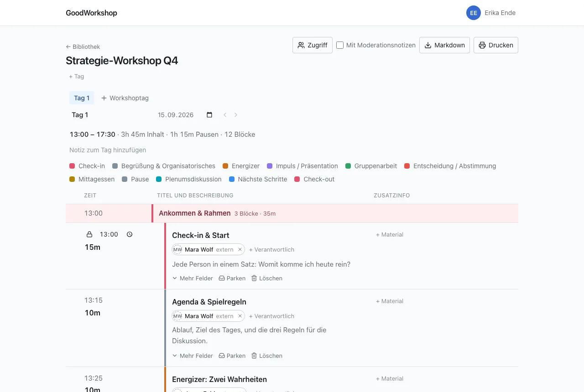Go back to Bibliothek
This screenshot has height=392, width=584.
83,46
